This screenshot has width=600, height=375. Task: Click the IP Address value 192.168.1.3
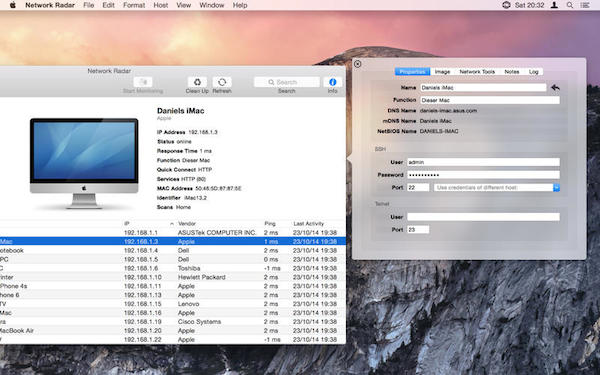click(203, 132)
